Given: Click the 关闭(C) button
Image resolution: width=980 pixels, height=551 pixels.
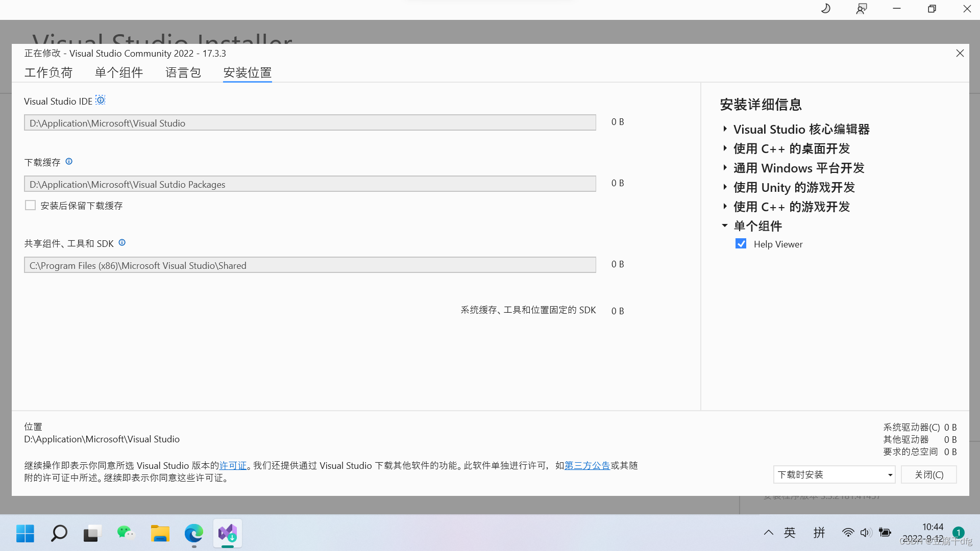Looking at the screenshot, I should [x=928, y=474].
